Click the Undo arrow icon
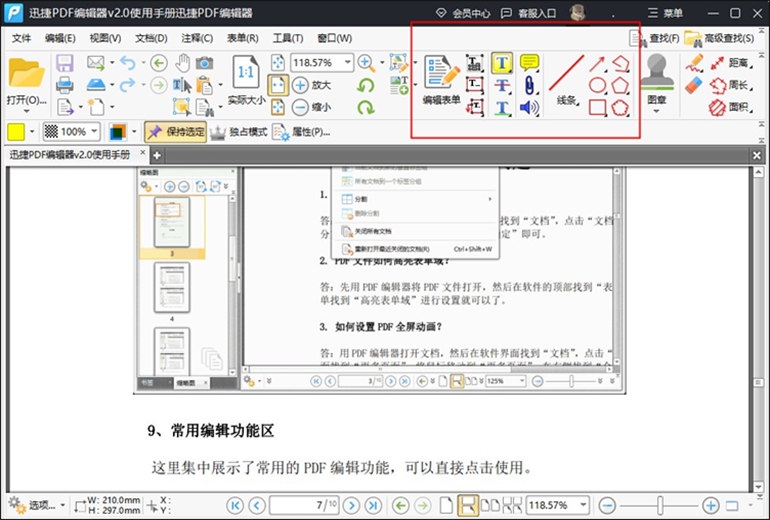This screenshot has width=770, height=520. 128,63
